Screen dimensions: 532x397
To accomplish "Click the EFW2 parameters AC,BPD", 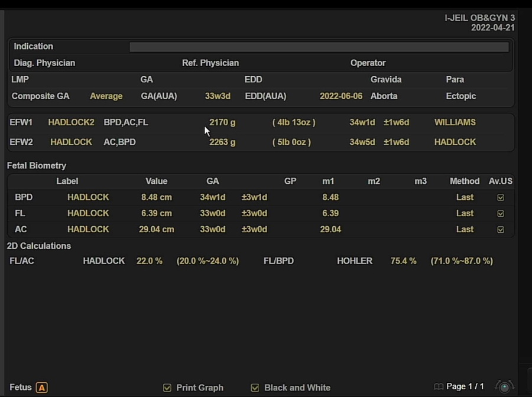I will coord(119,142).
